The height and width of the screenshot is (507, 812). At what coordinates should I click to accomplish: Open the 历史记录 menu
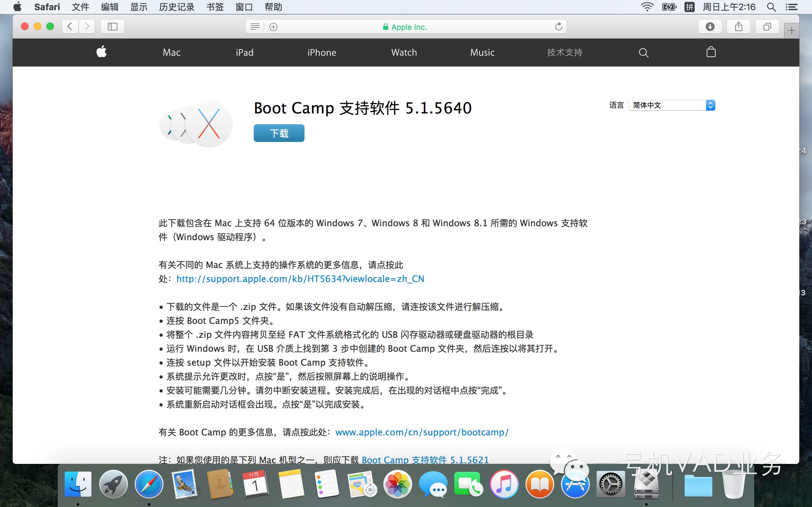tap(176, 7)
